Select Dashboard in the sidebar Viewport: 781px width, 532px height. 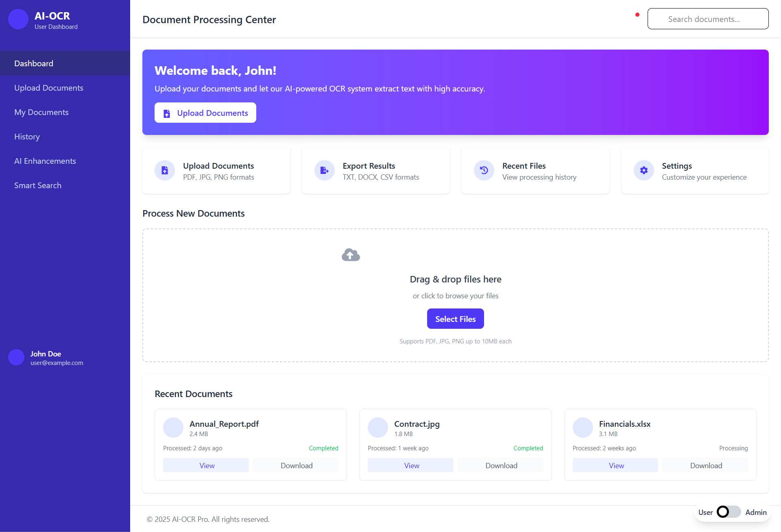34,63
